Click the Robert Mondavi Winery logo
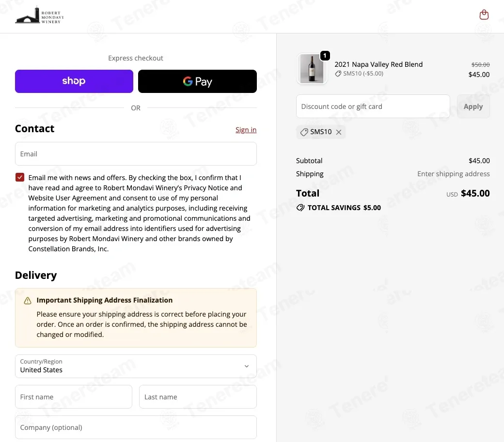504x442 pixels. 39,15
